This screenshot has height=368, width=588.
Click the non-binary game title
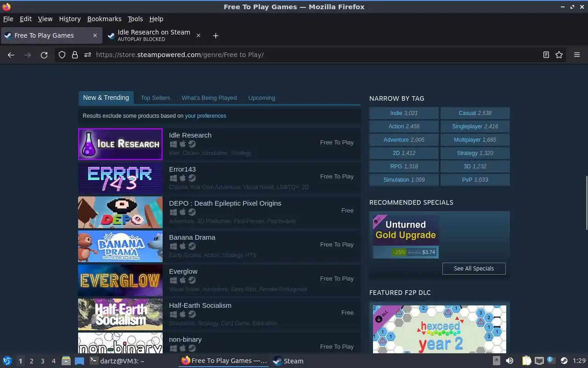click(185, 339)
